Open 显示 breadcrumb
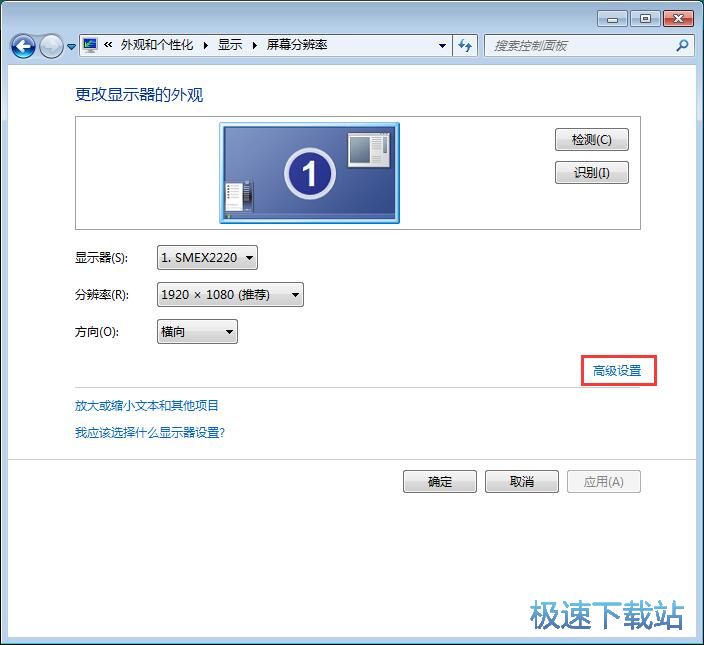 click(x=230, y=45)
